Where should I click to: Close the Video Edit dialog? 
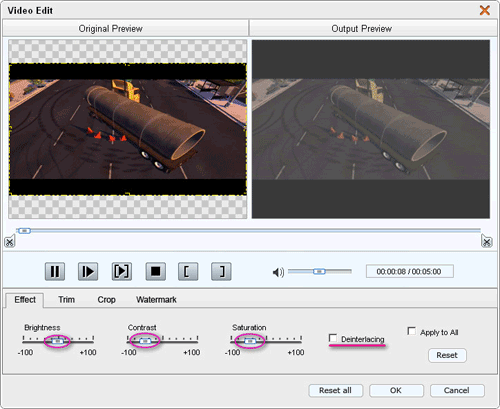485,10
